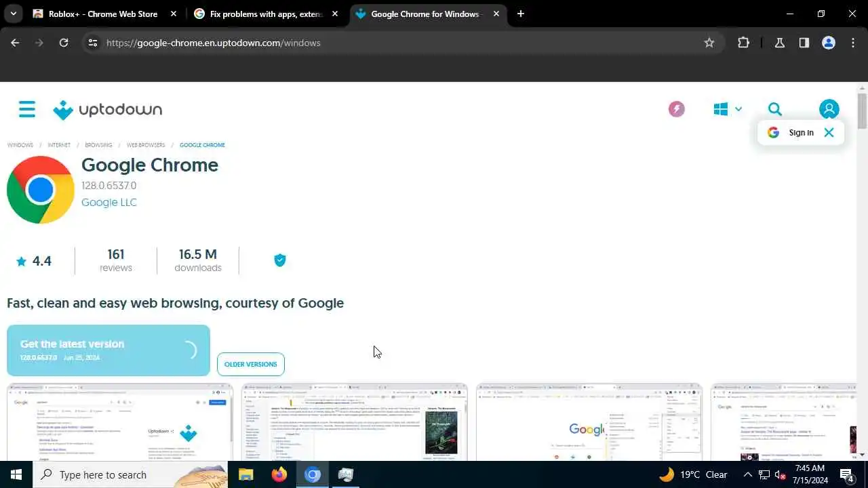Click the Uptodown logo
The image size is (868, 488).
coord(108,110)
